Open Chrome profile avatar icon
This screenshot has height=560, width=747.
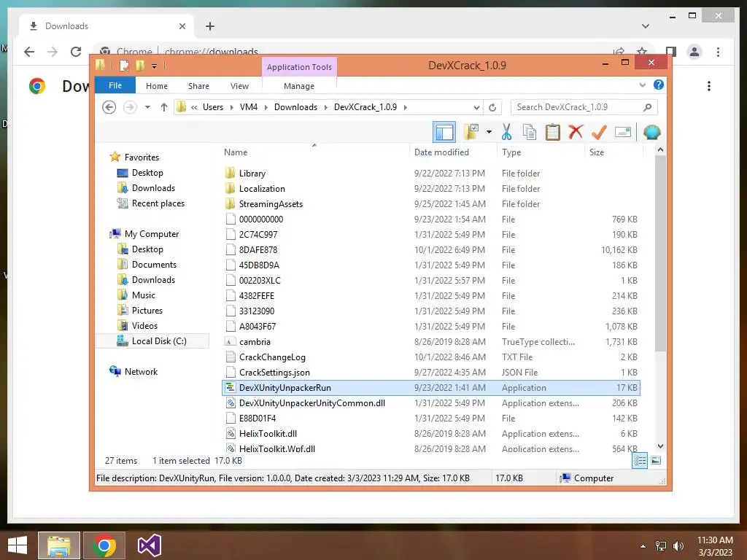pyautogui.click(x=694, y=52)
